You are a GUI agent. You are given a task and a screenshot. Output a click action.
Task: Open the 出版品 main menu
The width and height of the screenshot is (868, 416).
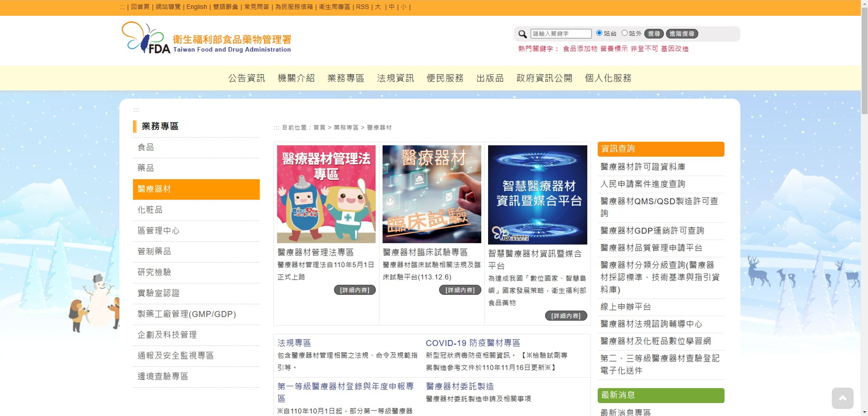point(490,78)
